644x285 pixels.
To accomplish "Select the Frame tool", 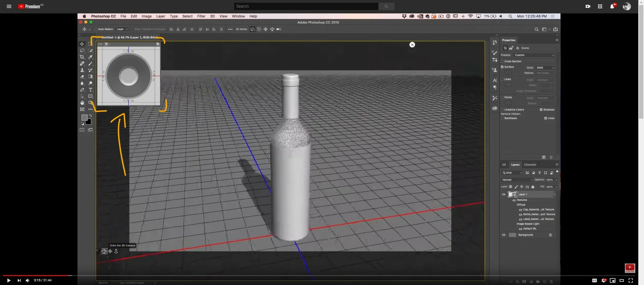I will tap(82, 109).
